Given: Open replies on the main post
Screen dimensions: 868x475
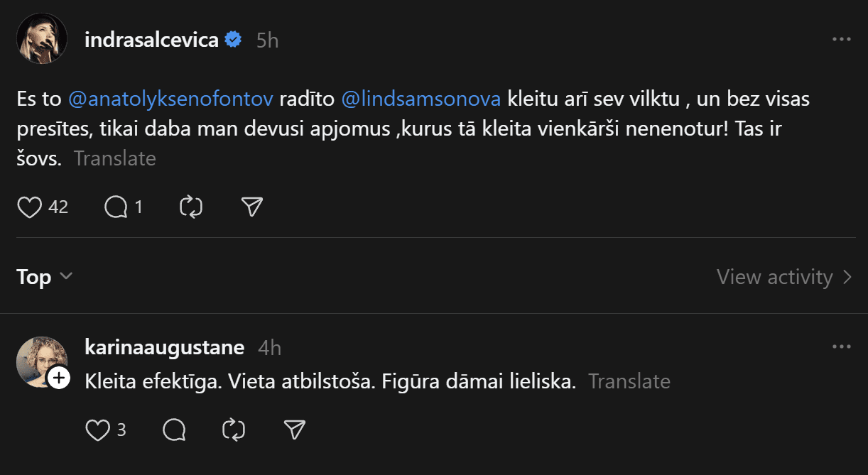Looking at the screenshot, I should 116,207.
